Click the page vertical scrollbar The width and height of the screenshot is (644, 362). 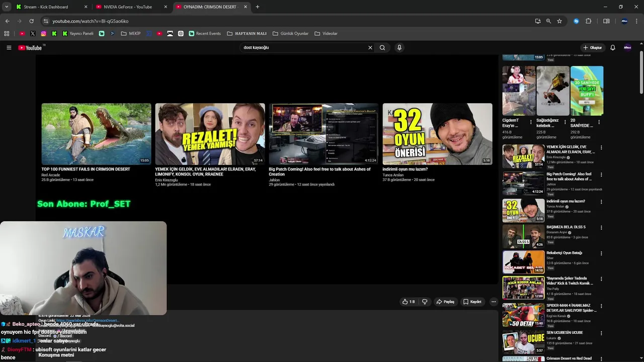[x=641, y=72]
